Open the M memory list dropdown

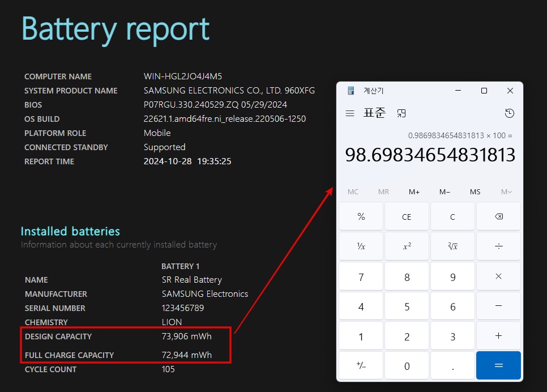point(506,191)
